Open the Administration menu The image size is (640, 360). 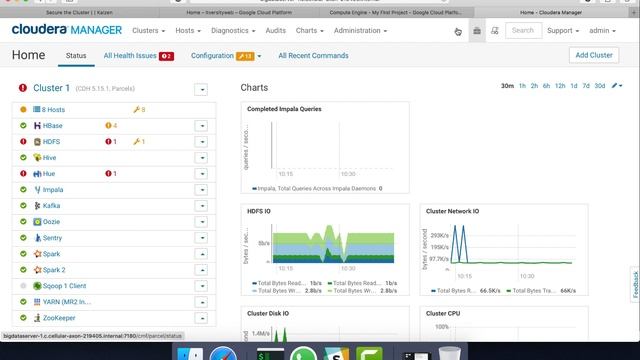(360, 31)
